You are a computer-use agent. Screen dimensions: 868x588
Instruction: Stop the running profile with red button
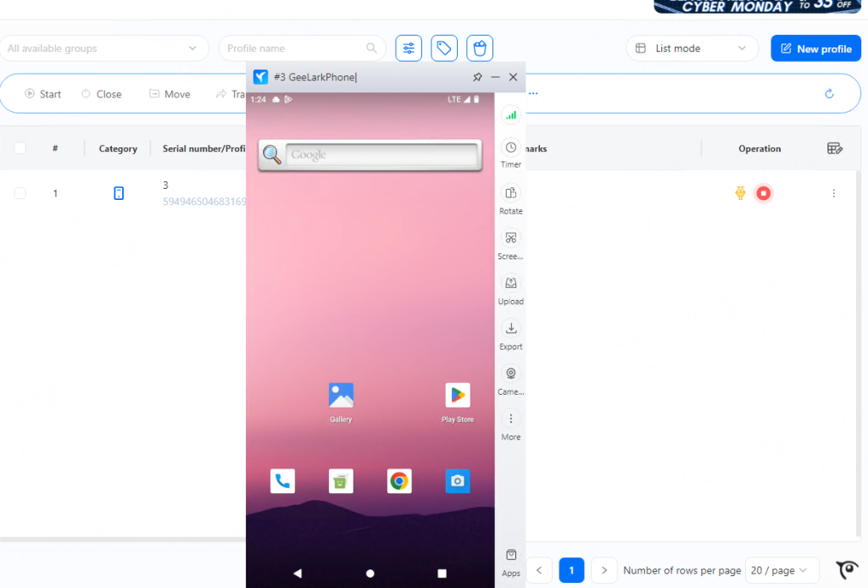(x=763, y=193)
